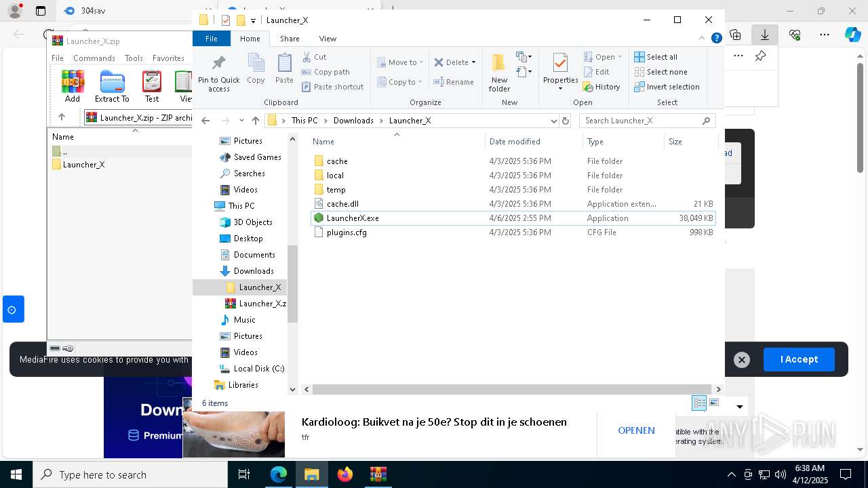Screen dimensions: 868x488
Task: Click Paste shortcut in ribbon
Action: point(332,87)
